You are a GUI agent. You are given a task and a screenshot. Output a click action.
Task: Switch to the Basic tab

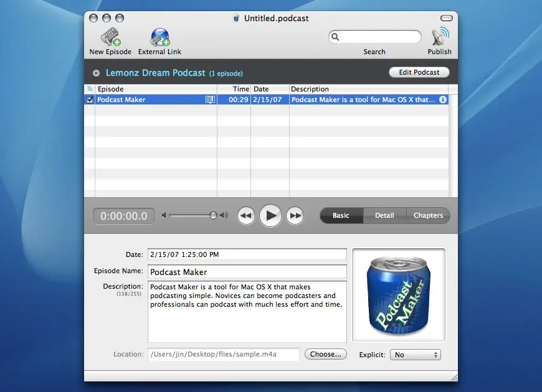(341, 215)
